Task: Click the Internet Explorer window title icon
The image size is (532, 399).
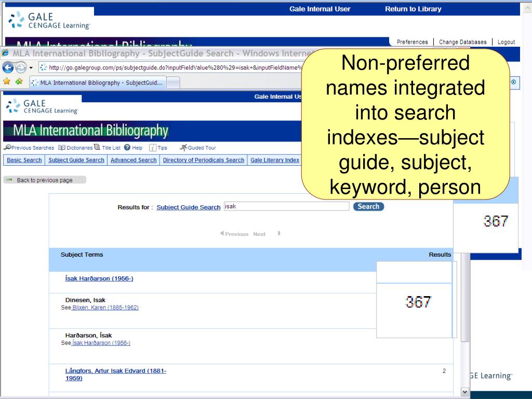Action: click(x=5, y=53)
